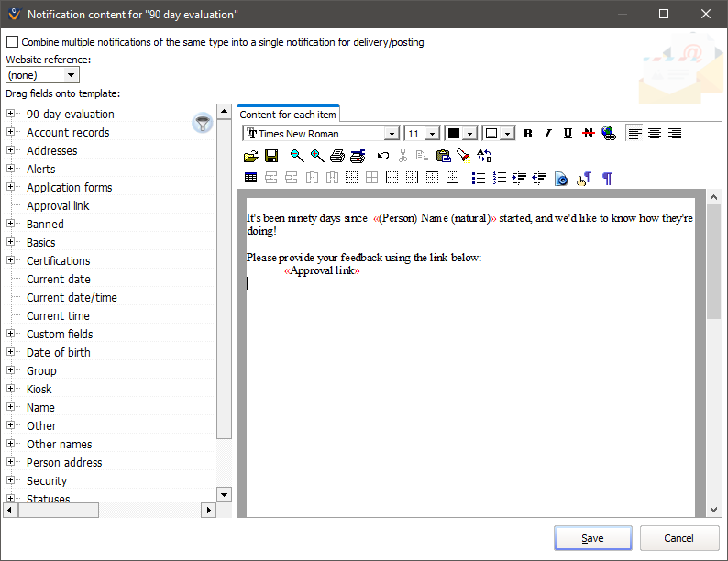Click the printer icon
This screenshot has width=728, height=561.
(x=336, y=157)
